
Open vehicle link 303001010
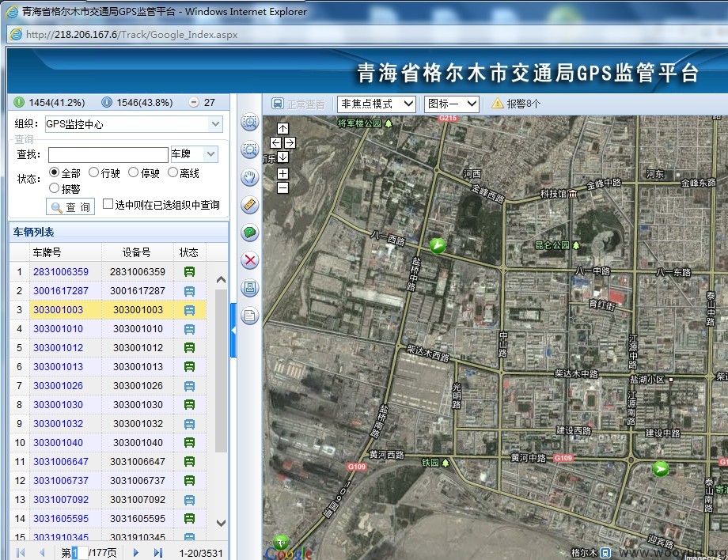(x=58, y=329)
